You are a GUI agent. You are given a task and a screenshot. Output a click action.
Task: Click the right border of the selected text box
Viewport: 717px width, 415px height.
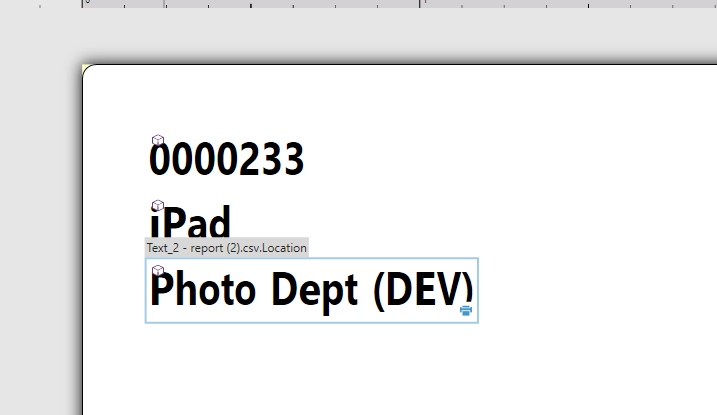[x=478, y=291]
